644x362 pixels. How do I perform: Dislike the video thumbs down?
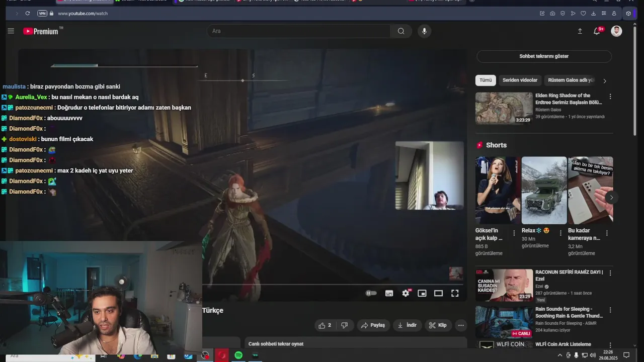pyautogui.click(x=344, y=325)
